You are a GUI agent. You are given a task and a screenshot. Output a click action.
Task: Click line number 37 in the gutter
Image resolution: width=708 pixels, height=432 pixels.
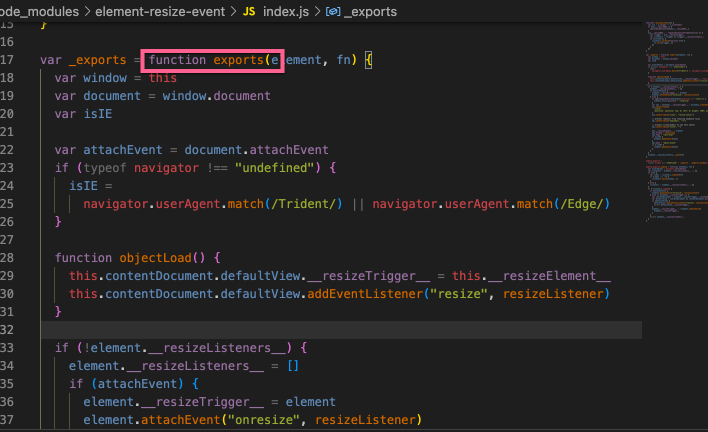point(7,420)
